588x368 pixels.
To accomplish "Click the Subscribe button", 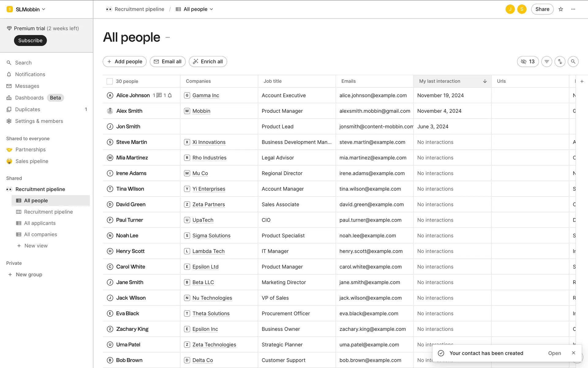I will coord(30,40).
